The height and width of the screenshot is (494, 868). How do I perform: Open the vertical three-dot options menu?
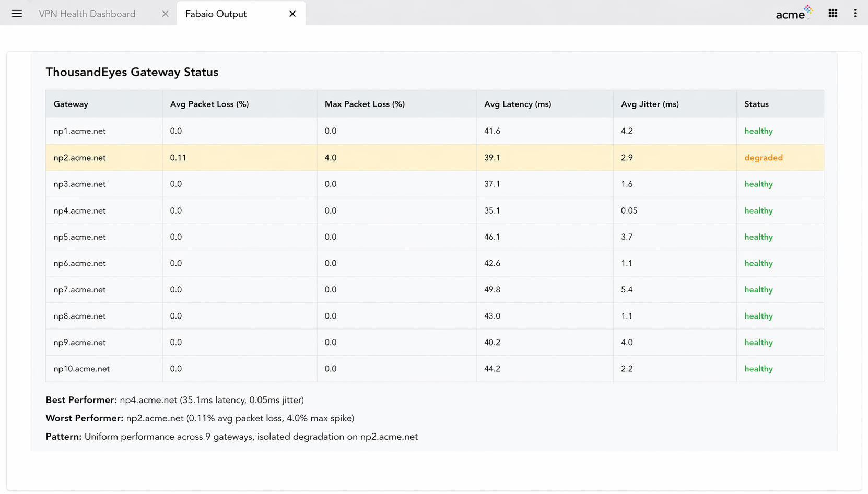coord(855,14)
